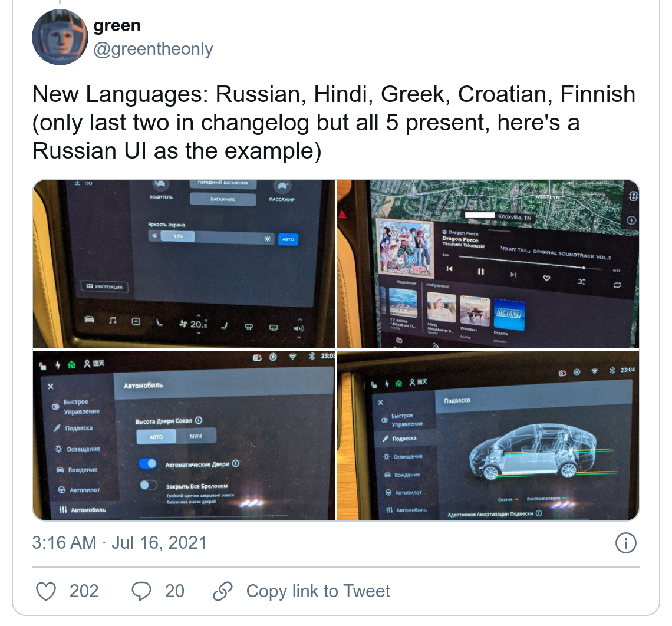This screenshot has height=626, width=672.
Task: Open the brightness screen photo
Action: (x=183, y=264)
